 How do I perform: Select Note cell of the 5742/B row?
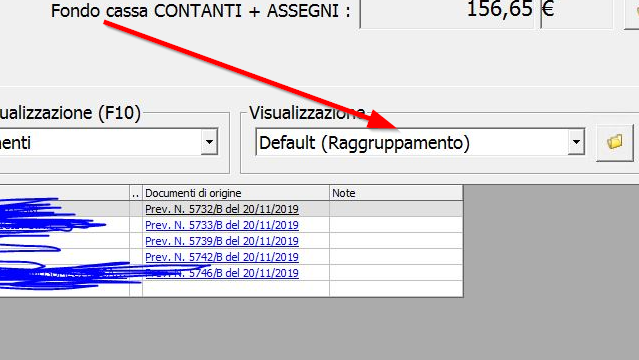coord(396,257)
